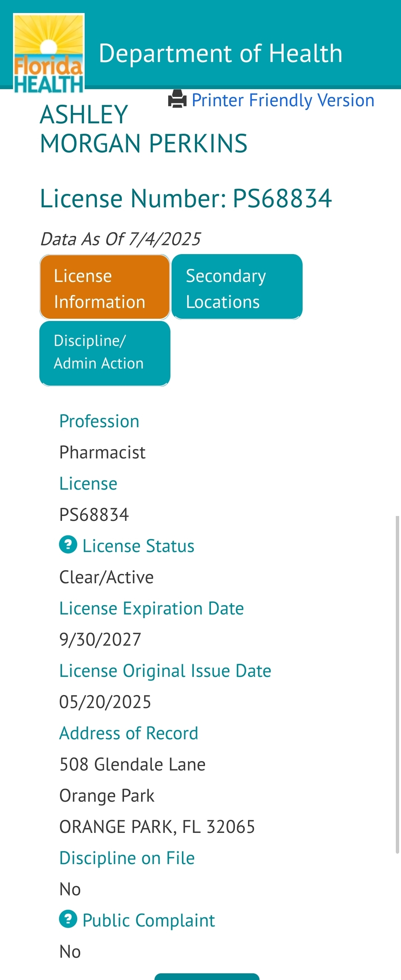The height and width of the screenshot is (980, 401).
Task: Open the Discipline/Admin Action tab
Action: 105,353
